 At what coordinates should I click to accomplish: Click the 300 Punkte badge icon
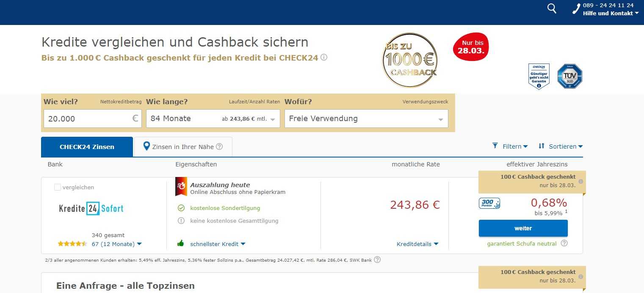pyautogui.click(x=489, y=203)
